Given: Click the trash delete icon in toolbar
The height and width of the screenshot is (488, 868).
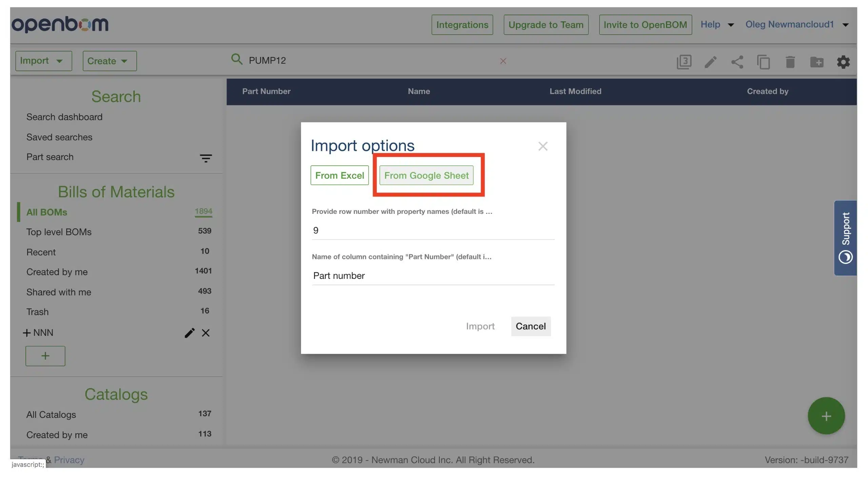Looking at the screenshot, I should 790,62.
